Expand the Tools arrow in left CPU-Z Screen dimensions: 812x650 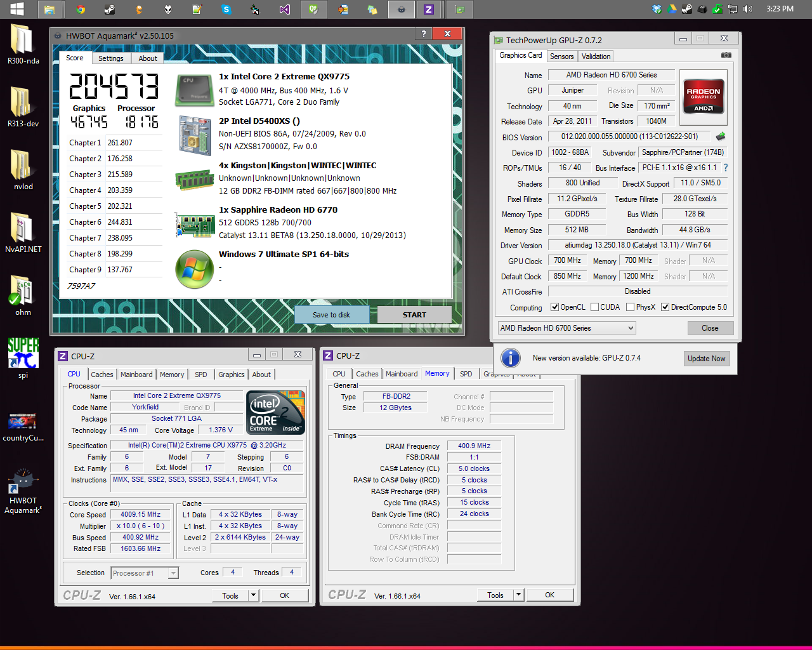click(x=254, y=595)
